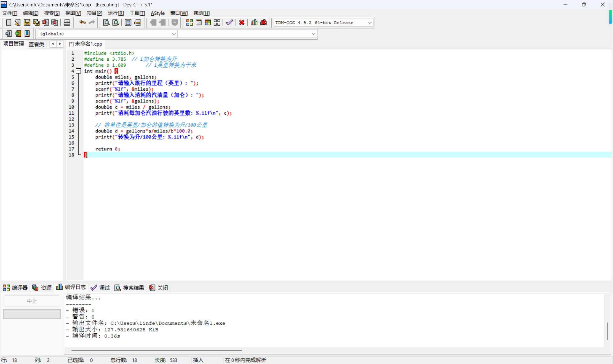Open the TDM-GCC compiler selection dropdown
The image size is (613, 364).
[x=369, y=23]
